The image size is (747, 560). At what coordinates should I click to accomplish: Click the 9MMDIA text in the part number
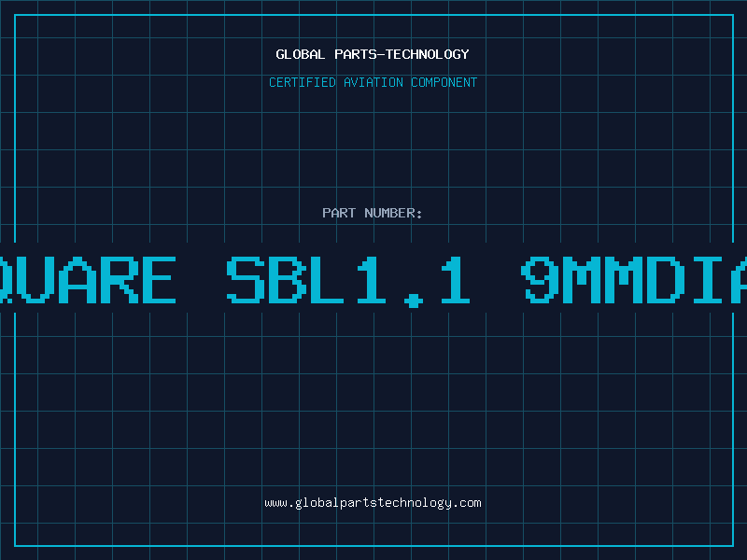coord(634,280)
